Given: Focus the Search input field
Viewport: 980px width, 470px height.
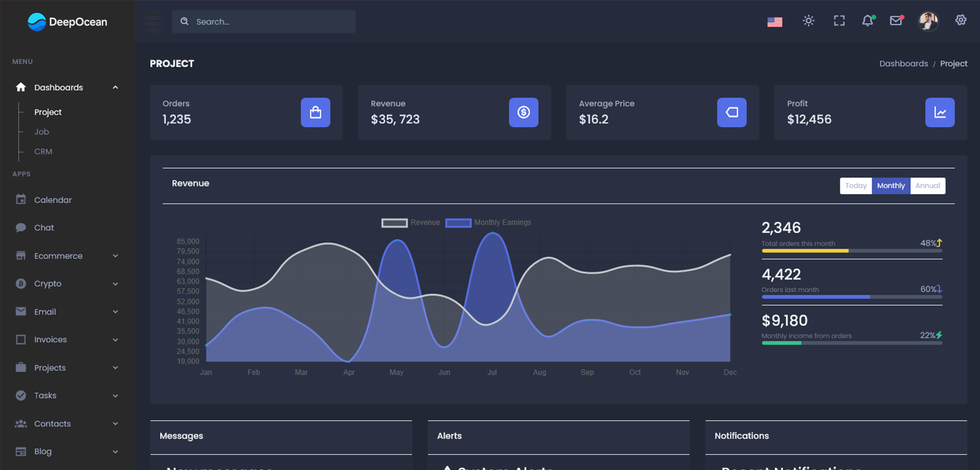Looking at the screenshot, I should click(263, 21).
